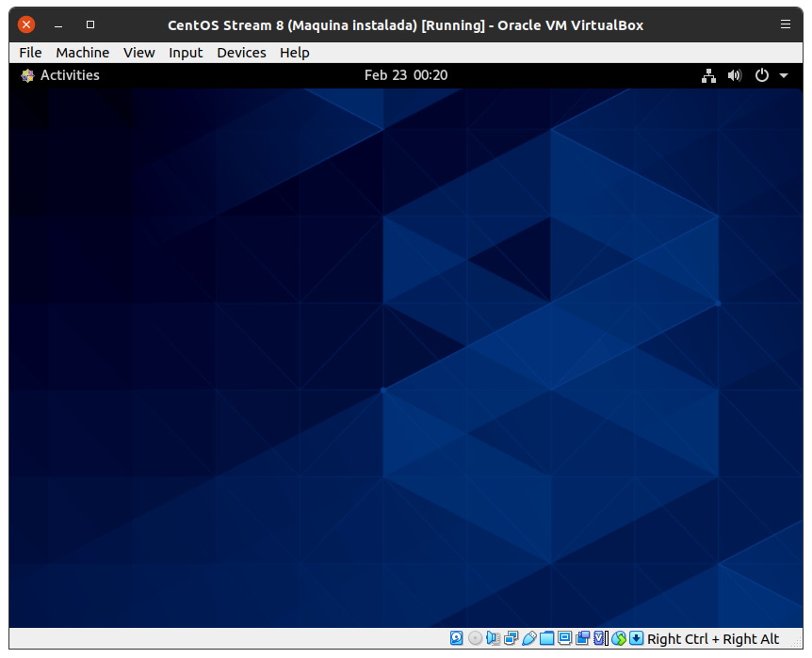Click the keyboard capture arrow indicator
812x658 pixels.
636,638
